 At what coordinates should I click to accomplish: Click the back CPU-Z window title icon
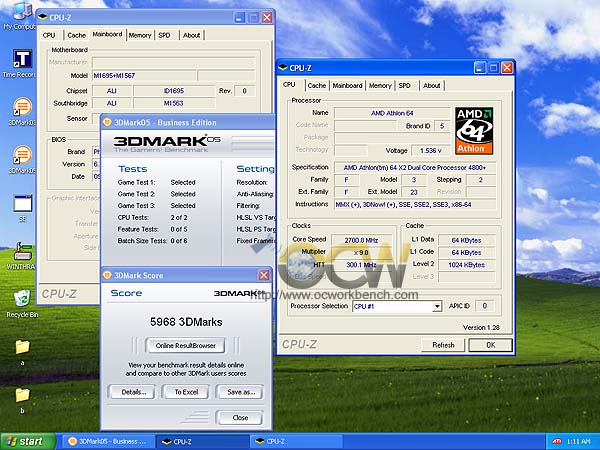(x=43, y=17)
